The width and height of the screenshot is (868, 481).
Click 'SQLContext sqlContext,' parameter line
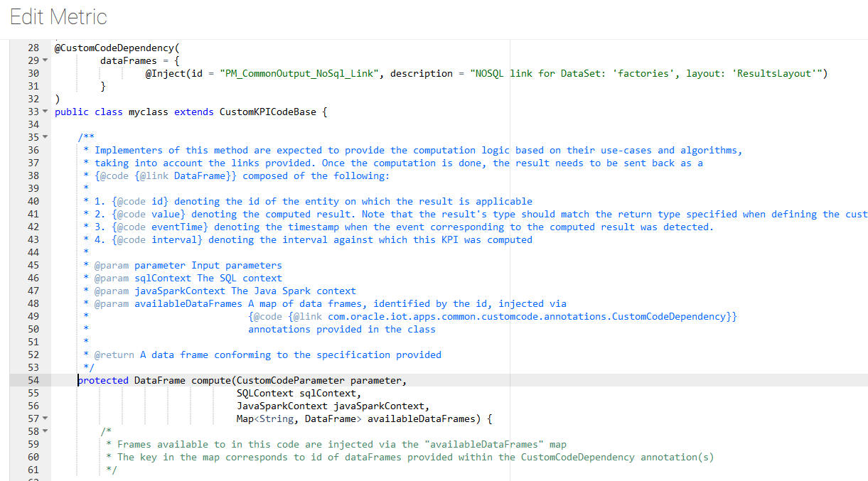pos(299,393)
